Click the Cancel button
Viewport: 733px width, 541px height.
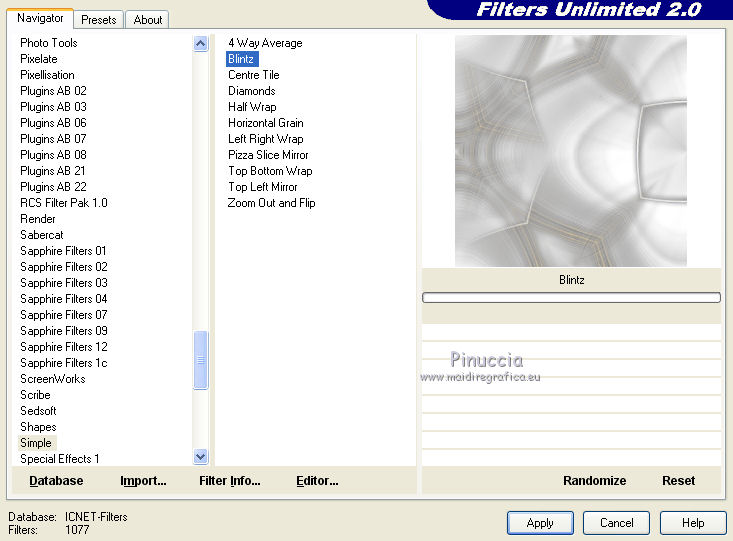tap(616, 523)
